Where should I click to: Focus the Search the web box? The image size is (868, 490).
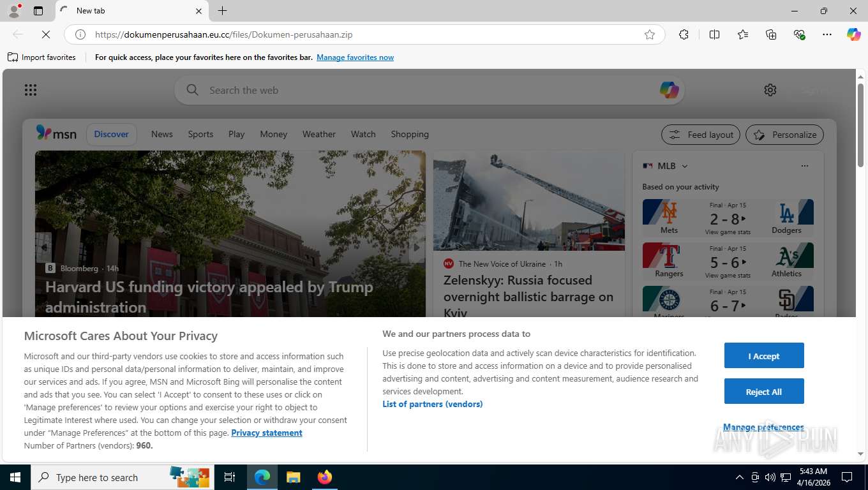429,90
